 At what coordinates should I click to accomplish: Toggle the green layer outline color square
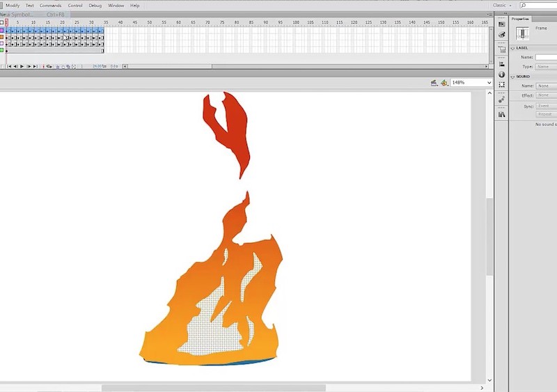pos(2,50)
